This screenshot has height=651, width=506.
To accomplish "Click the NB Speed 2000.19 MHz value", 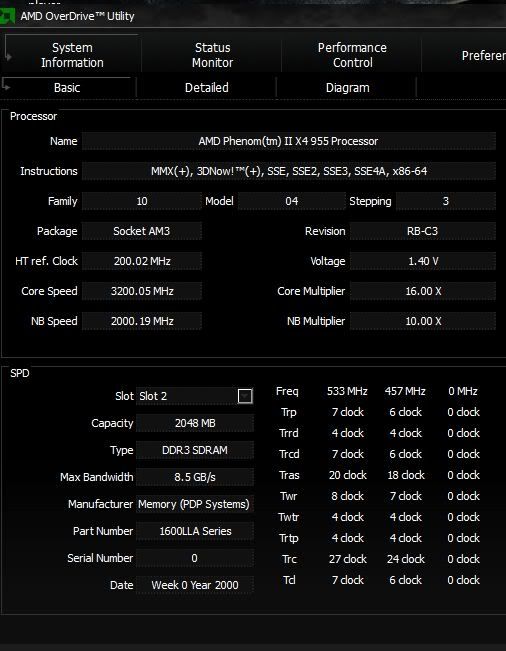I will pos(142,321).
